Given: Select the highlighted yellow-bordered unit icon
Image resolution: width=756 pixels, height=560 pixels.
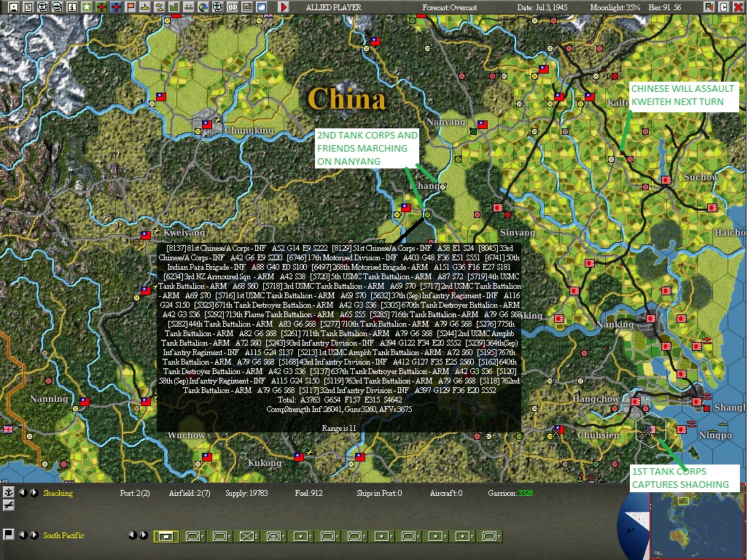Looking at the screenshot, I should pos(166,537).
